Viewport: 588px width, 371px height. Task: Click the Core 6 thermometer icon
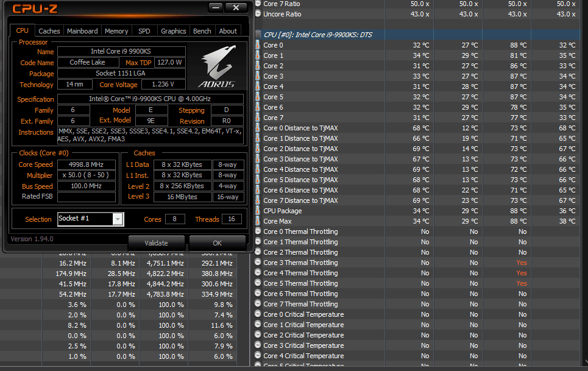258,107
